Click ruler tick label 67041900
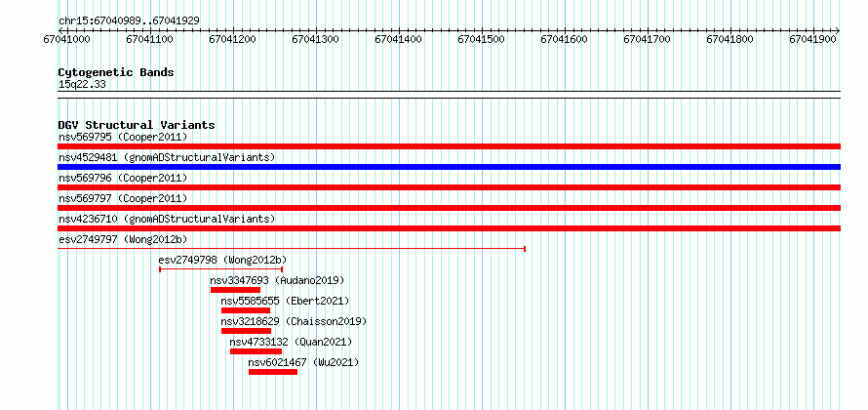Screen dimensions: 868x410 (813, 40)
